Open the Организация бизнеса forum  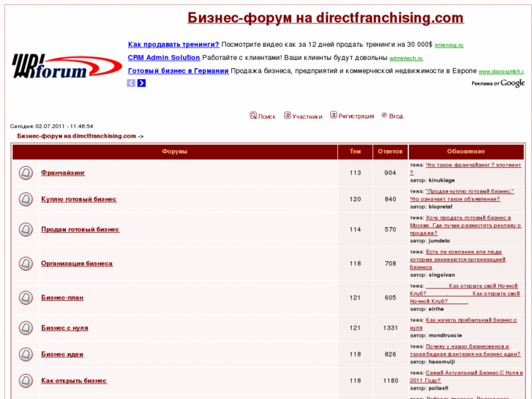(x=77, y=264)
